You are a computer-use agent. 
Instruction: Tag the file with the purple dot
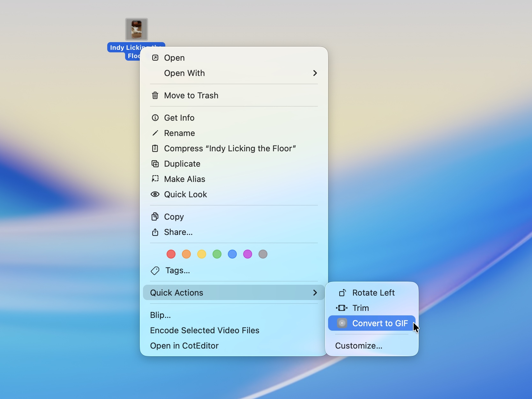coord(248,254)
